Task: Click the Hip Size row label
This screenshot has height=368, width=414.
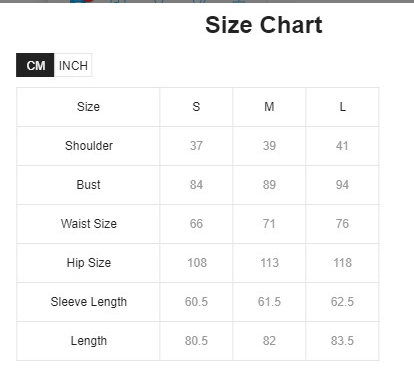Action: (89, 263)
